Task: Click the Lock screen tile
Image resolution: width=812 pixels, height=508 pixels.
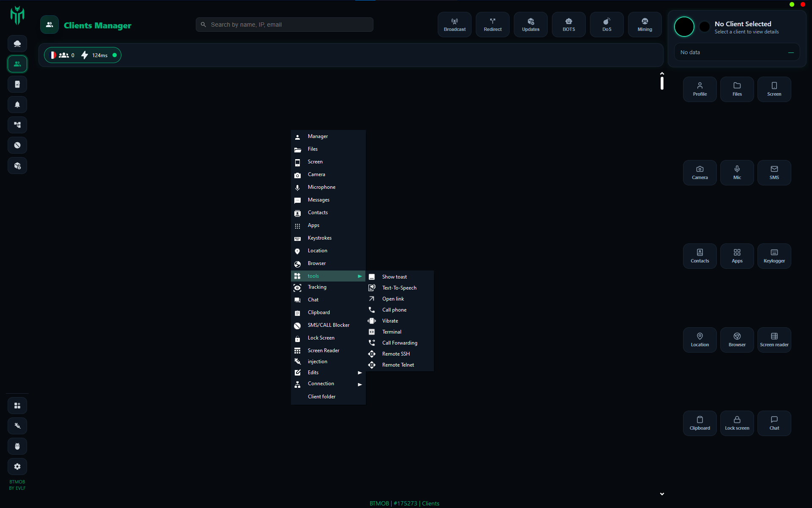Action: pos(737,423)
